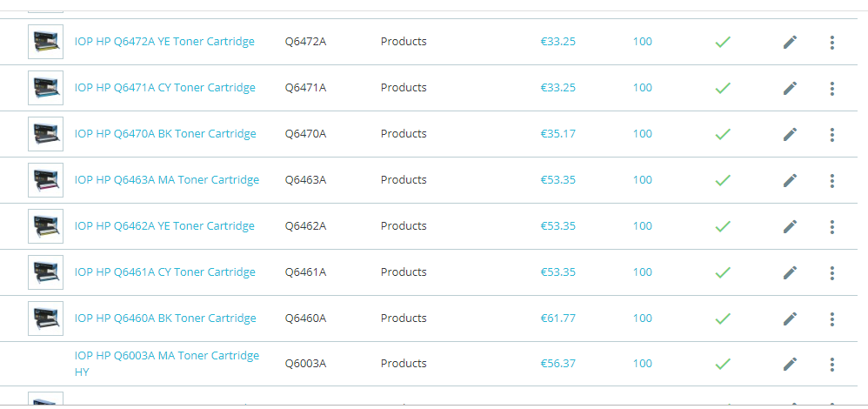Click Q6471A CY cartridge product thumbnail
This screenshot has height=409, width=868.
(45, 88)
